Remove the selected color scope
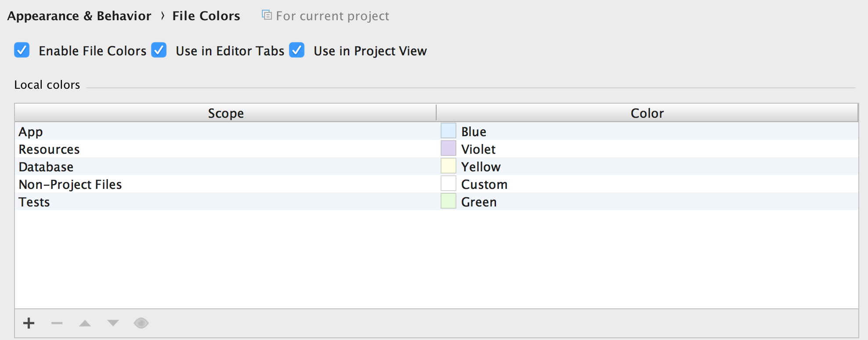The image size is (868, 340). (x=57, y=323)
